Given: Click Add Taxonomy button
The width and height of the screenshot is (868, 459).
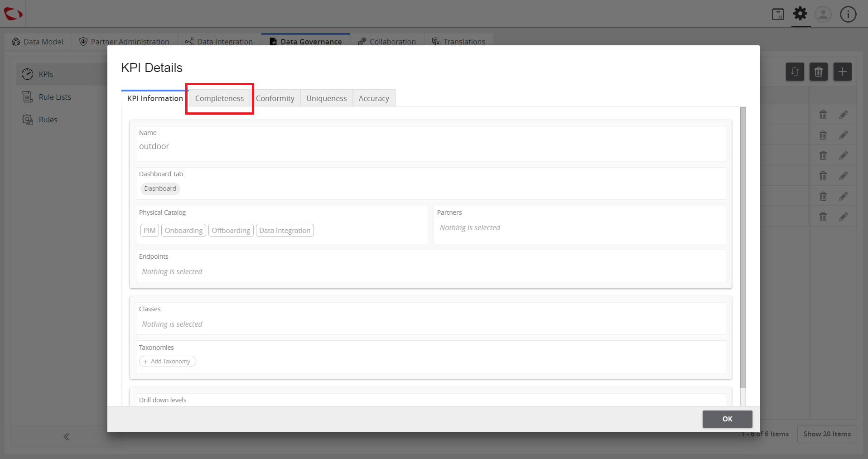Looking at the screenshot, I should (x=167, y=361).
